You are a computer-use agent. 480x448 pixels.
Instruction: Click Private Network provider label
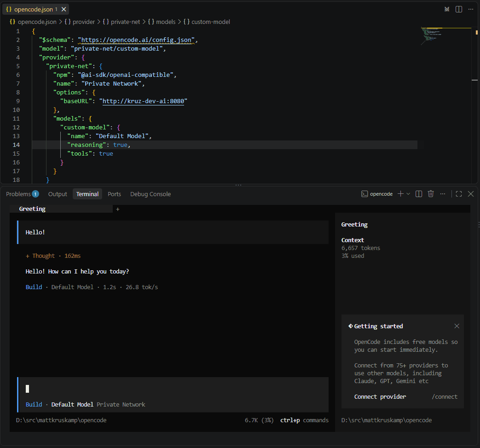pyautogui.click(x=121, y=405)
